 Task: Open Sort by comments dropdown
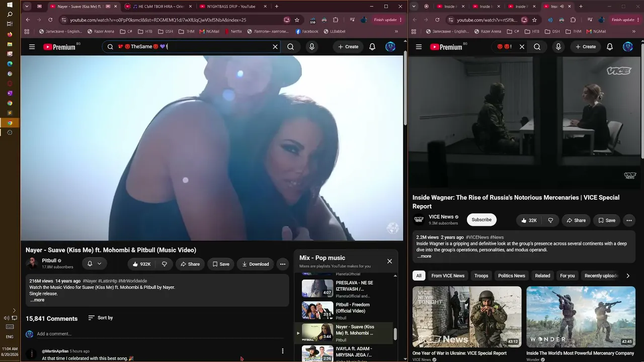tap(101, 318)
